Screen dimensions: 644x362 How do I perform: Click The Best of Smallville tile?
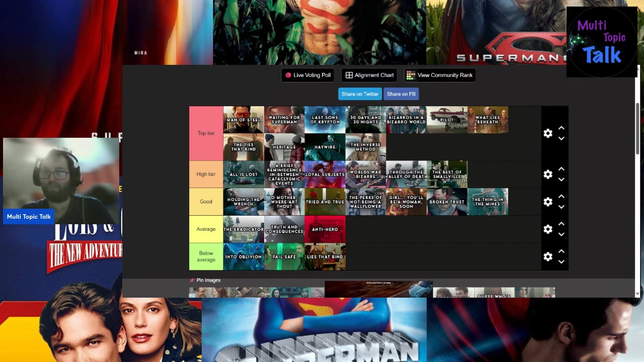point(447,174)
